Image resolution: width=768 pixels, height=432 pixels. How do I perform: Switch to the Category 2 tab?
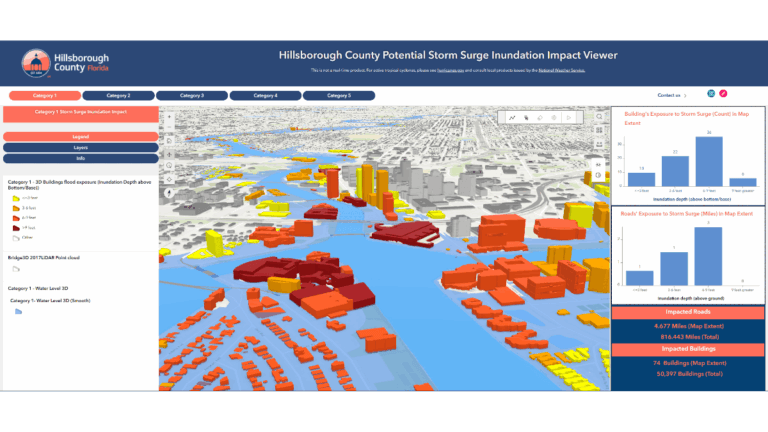(120, 95)
